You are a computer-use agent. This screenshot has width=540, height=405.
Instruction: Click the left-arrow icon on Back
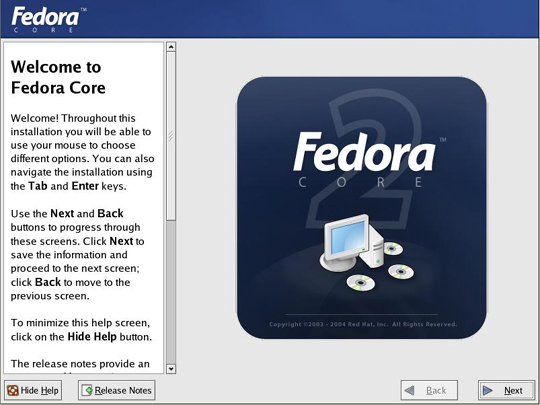point(409,390)
